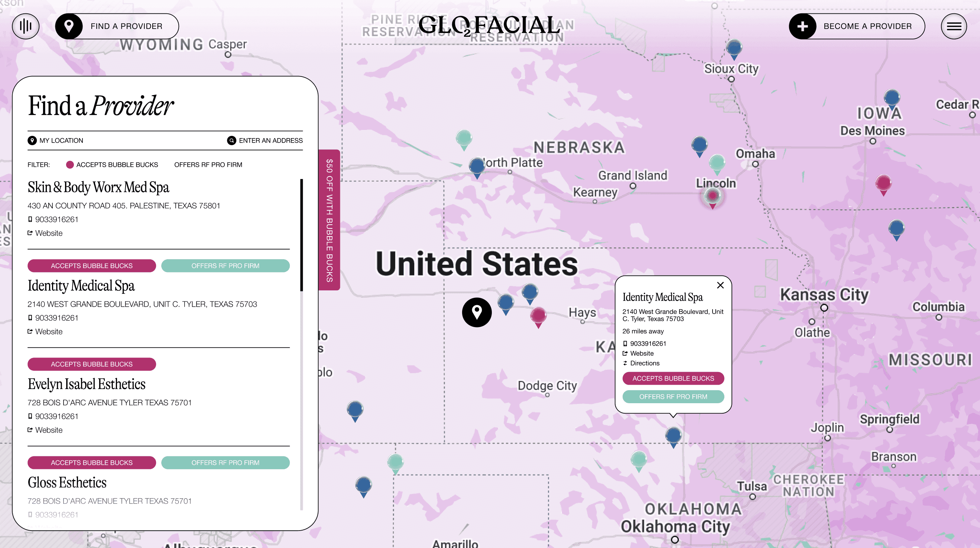
Task: Toggle the Accepts Bubble Bucks filter
Action: 112,165
